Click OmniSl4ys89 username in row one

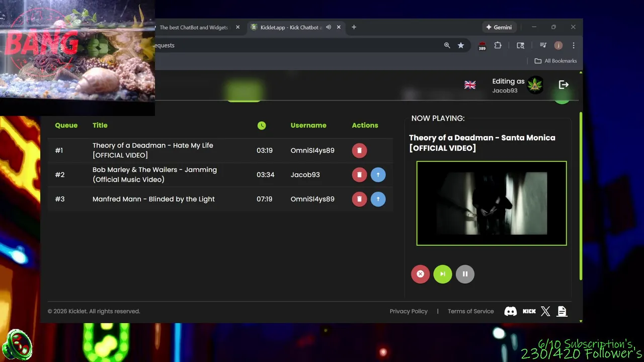point(312,150)
